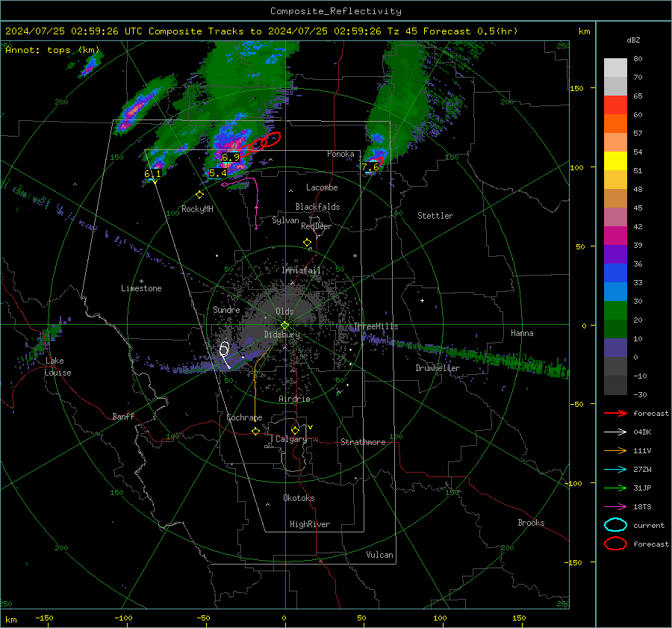
Task: Select the magenta 18TS track arrow in legend
Action: [615, 507]
